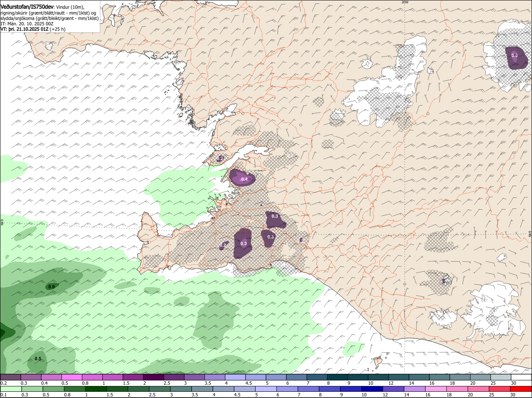
Task: Click the pale green 0.1 swatch in green rain legend
Action: click(x=11, y=389)
